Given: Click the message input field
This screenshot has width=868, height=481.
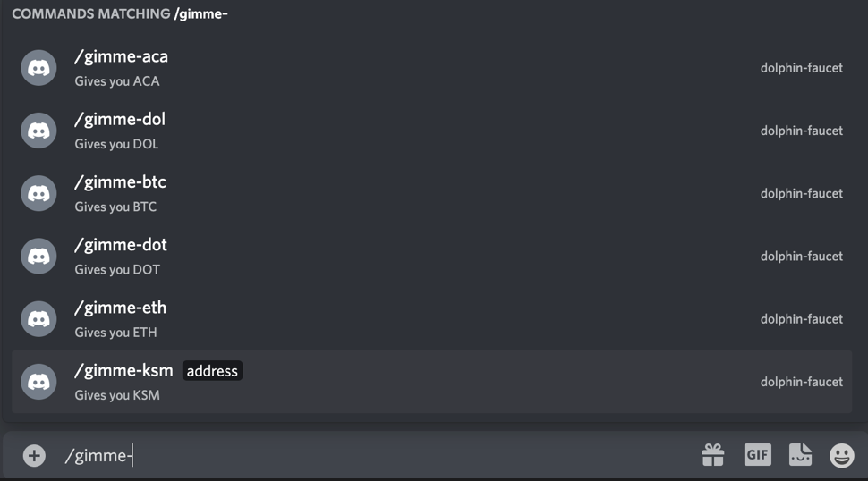Looking at the screenshot, I should pos(377,456).
